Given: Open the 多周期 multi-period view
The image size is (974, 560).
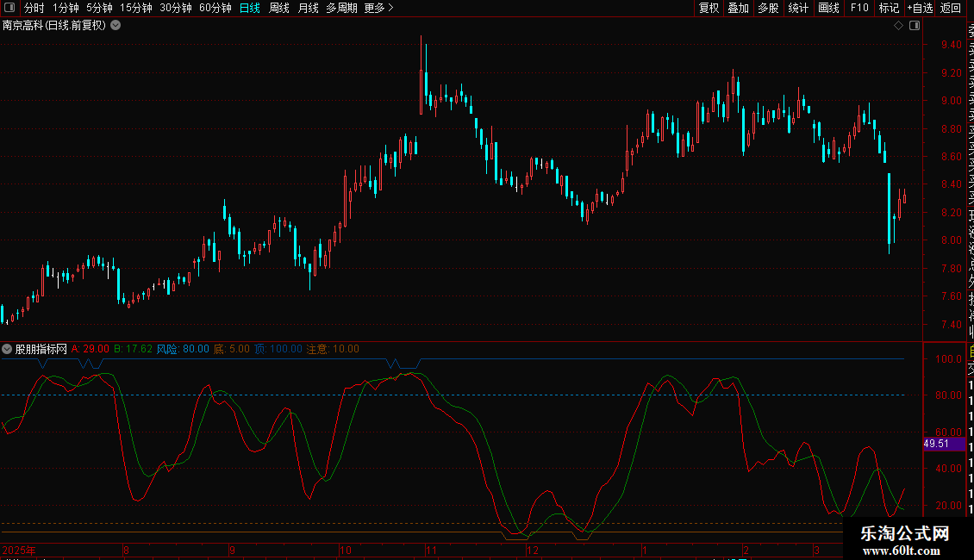Looking at the screenshot, I should [341, 8].
